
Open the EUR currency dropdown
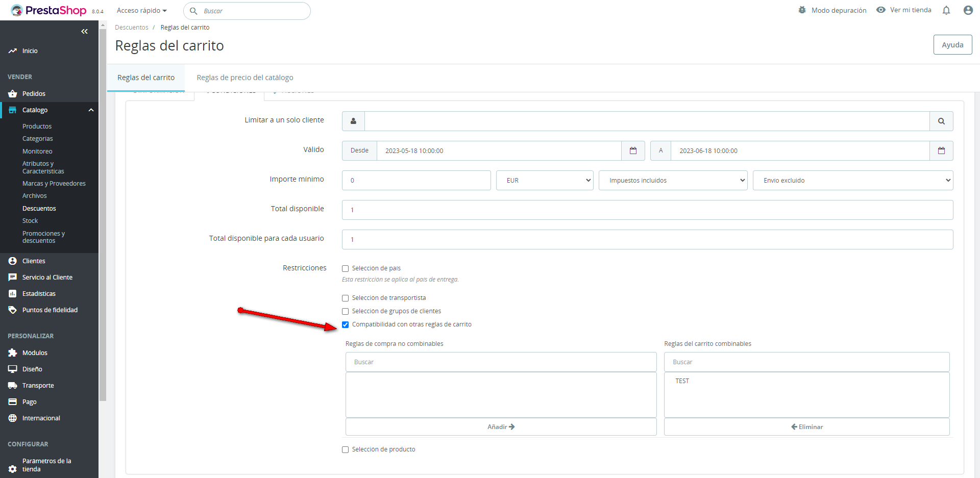(545, 181)
